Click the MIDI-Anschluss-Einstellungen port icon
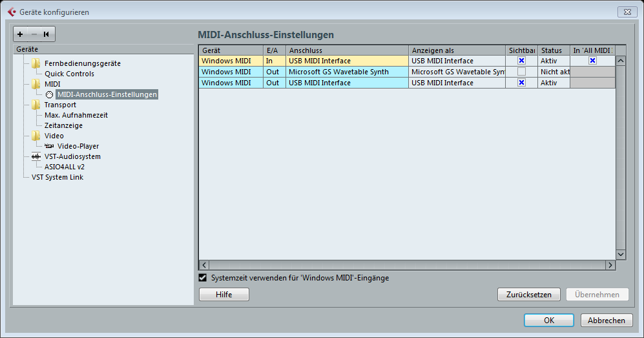Image resolution: width=644 pixels, height=338 pixels. click(49, 94)
